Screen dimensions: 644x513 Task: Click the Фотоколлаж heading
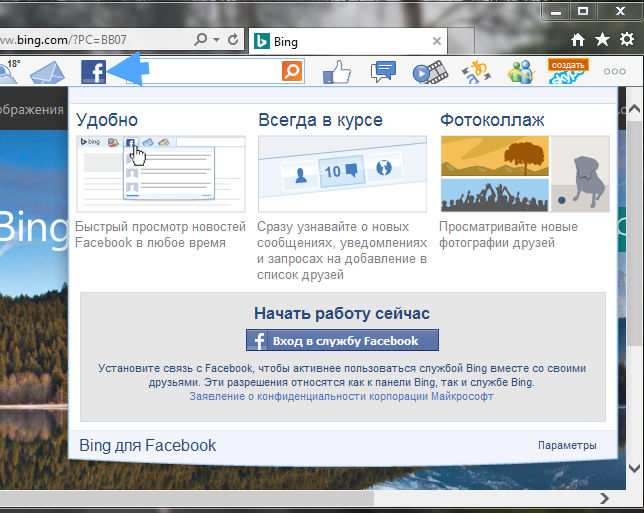click(x=492, y=120)
